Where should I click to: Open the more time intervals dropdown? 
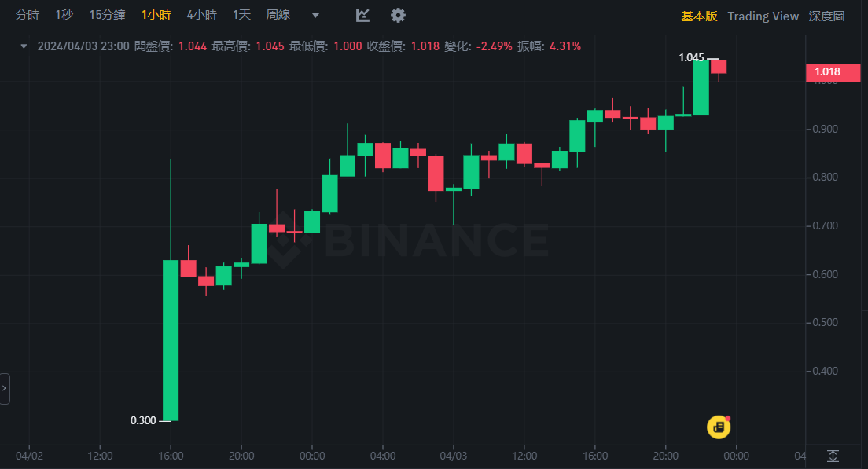coord(315,16)
